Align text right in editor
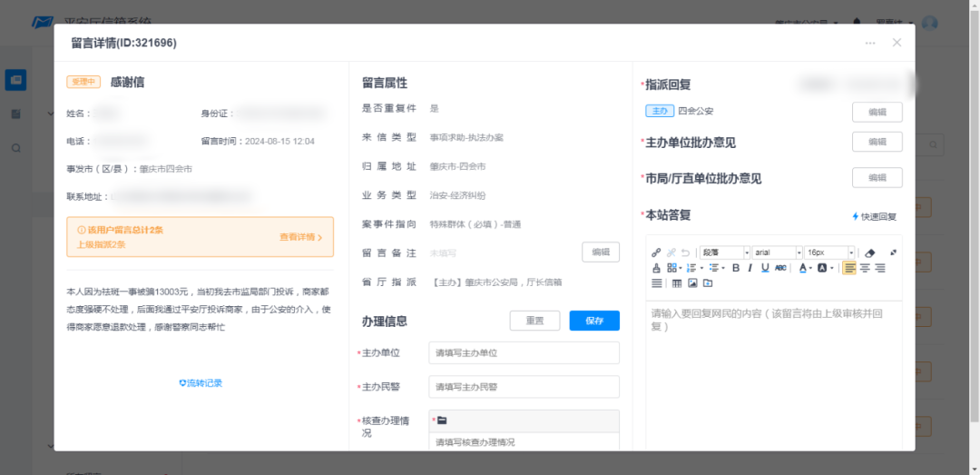 (880, 268)
